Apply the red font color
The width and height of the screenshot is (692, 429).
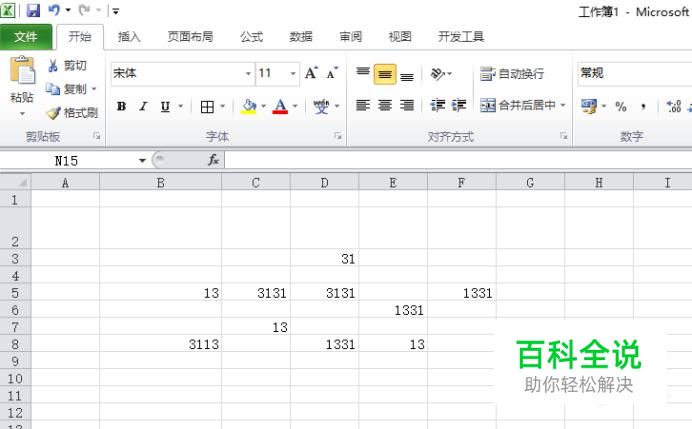point(280,106)
